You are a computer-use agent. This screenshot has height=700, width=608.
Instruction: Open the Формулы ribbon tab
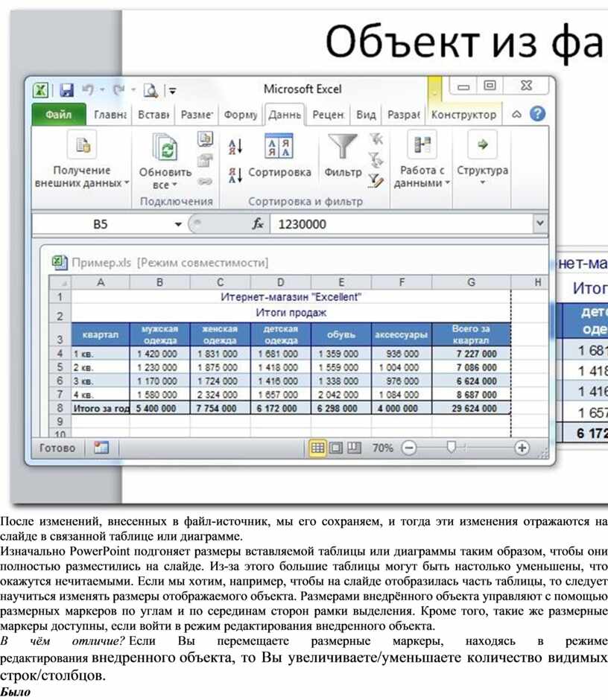[241, 115]
